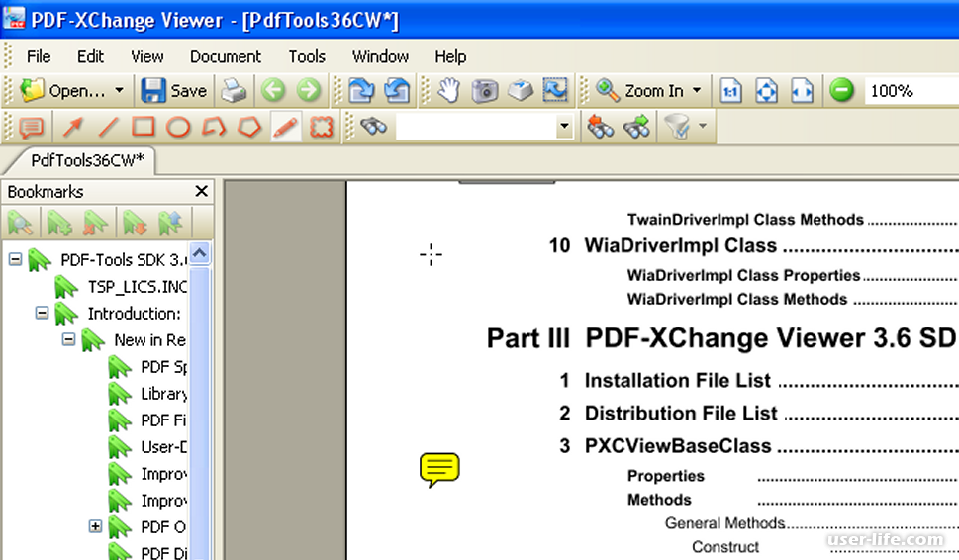Click the Installation File List contents entry
959x560 pixels.
(678, 380)
